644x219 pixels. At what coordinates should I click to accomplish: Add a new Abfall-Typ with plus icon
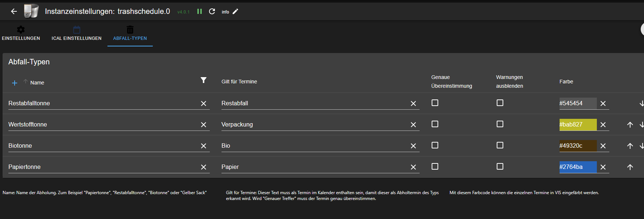[15, 83]
